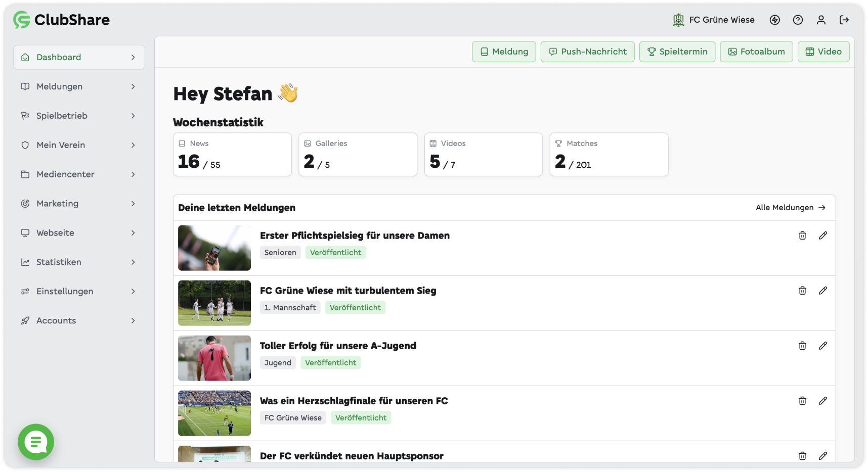Click the Meldungen book icon in sidebar
868x472 pixels.
pos(25,86)
